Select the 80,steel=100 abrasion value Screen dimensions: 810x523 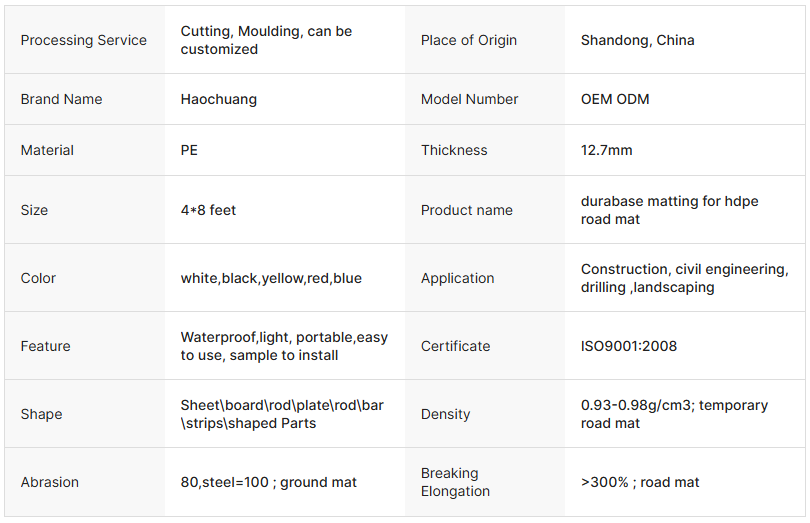click(x=268, y=482)
